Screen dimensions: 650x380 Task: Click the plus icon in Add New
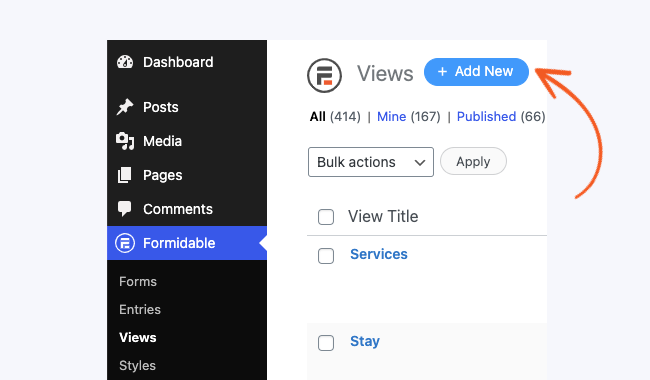442,72
